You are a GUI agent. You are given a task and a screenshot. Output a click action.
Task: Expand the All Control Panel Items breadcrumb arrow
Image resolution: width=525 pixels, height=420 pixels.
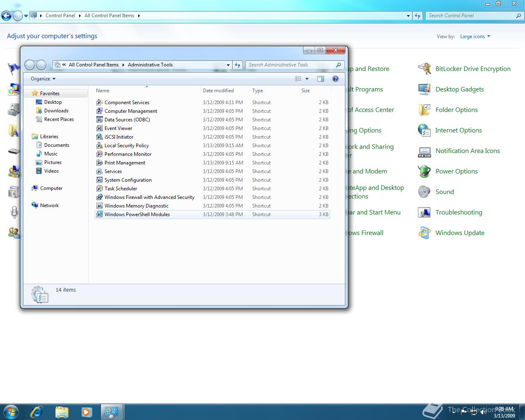139,16
